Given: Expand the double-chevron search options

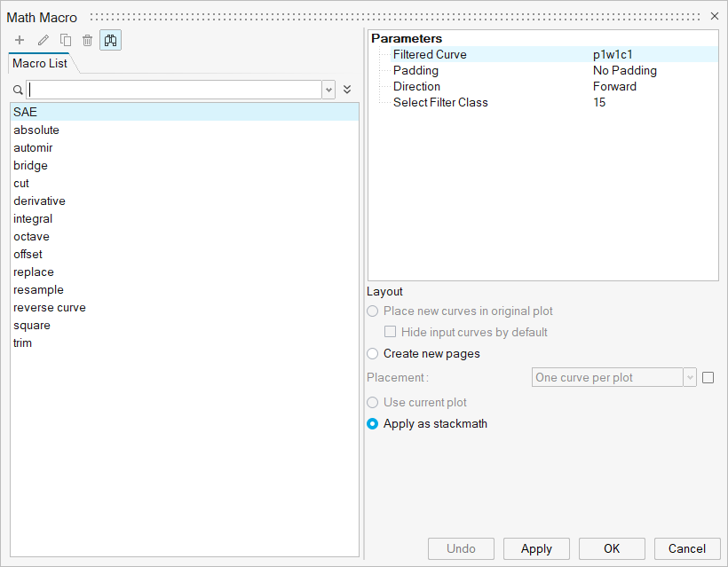Looking at the screenshot, I should 347,90.
